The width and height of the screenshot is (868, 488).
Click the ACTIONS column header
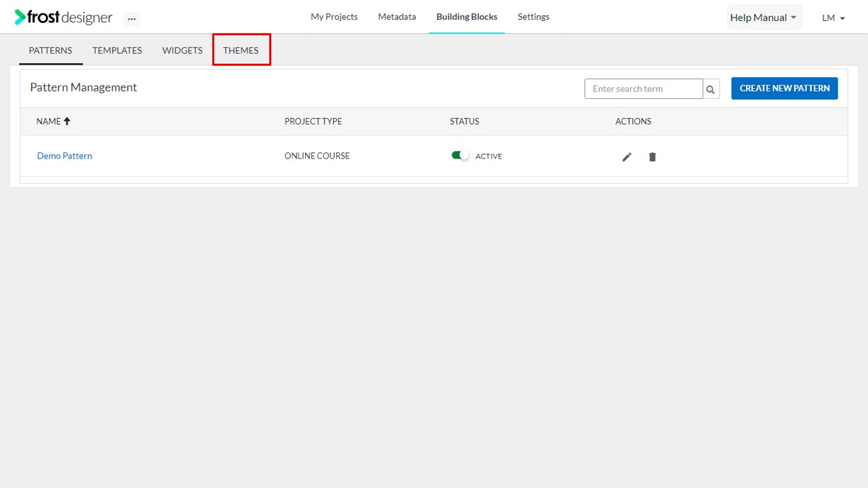coord(633,121)
